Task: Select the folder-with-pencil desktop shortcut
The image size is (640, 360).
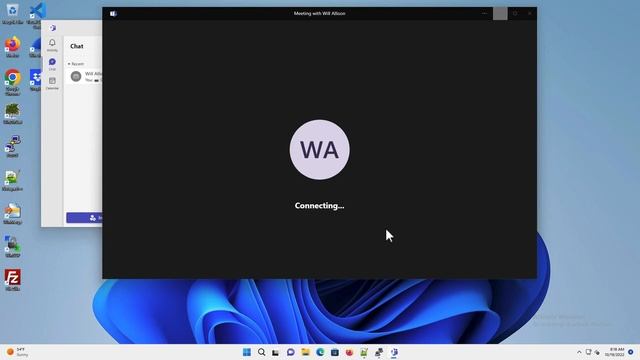Action: click(x=12, y=214)
